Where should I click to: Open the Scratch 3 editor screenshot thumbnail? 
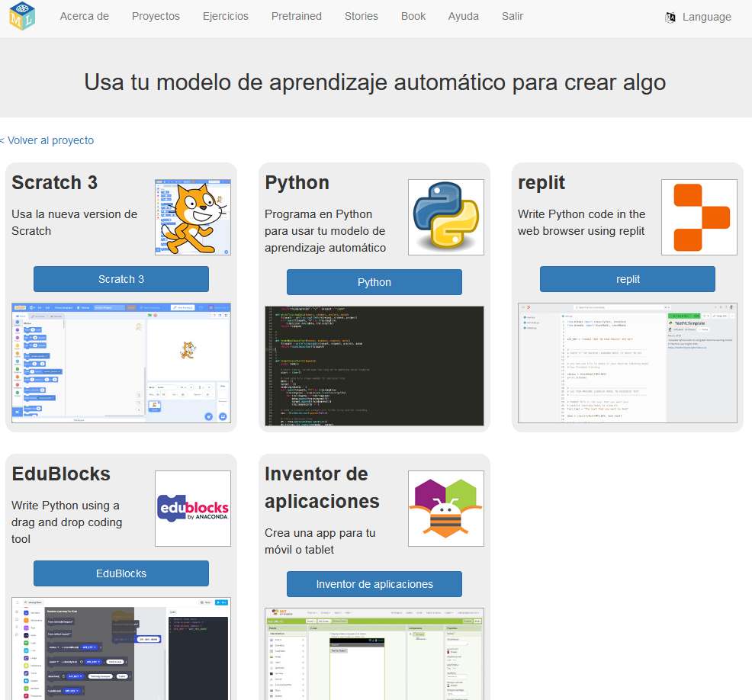pyautogui.click(x=121, y=363)
